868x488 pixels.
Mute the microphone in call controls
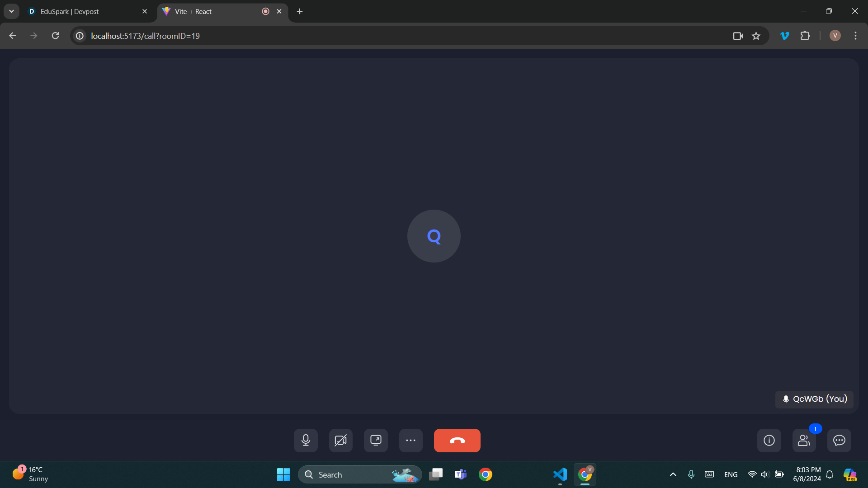[x=306, y=440]
